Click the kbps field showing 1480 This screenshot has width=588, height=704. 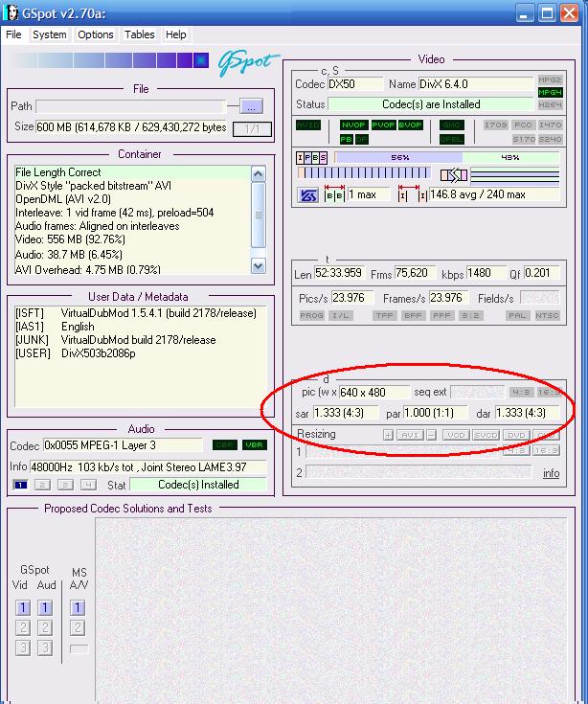click(x=486, y=273)
